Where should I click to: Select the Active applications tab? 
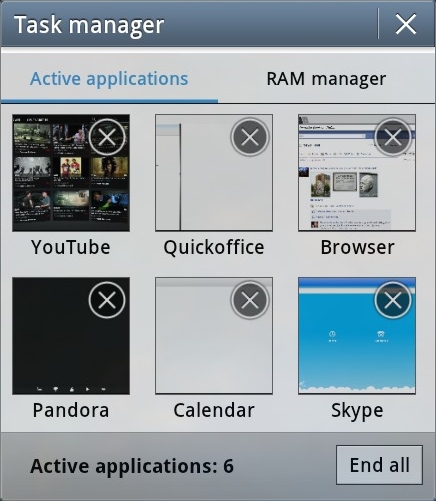point(109,79)
